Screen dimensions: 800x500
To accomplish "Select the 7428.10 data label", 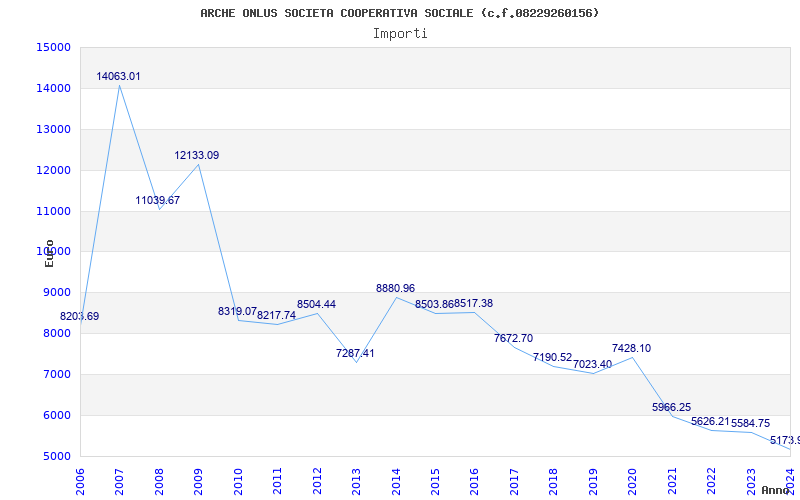I will coord(632,348).
